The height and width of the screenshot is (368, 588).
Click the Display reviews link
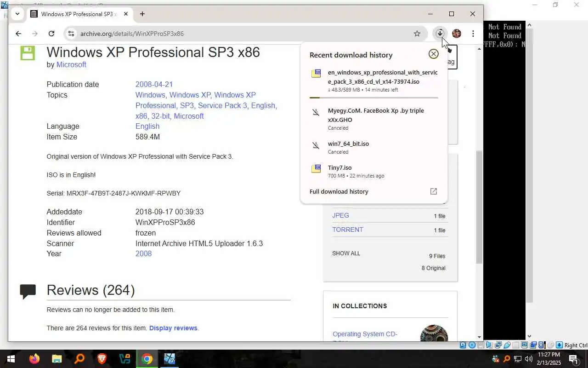pyautogui.click(x=173, y=328)
